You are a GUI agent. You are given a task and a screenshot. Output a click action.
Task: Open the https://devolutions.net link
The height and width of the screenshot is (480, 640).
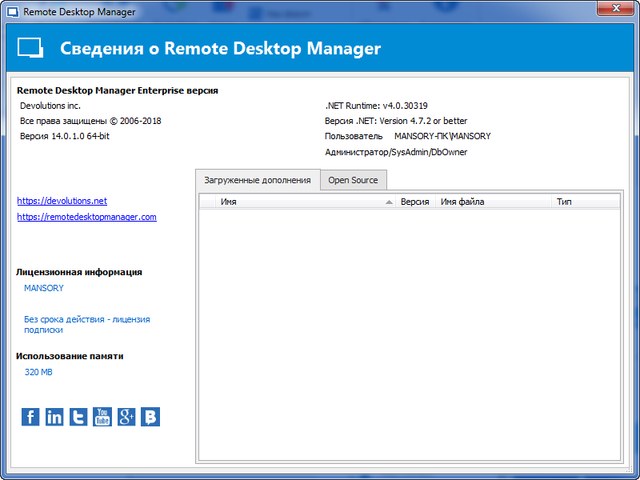click(x=62, y=201)
